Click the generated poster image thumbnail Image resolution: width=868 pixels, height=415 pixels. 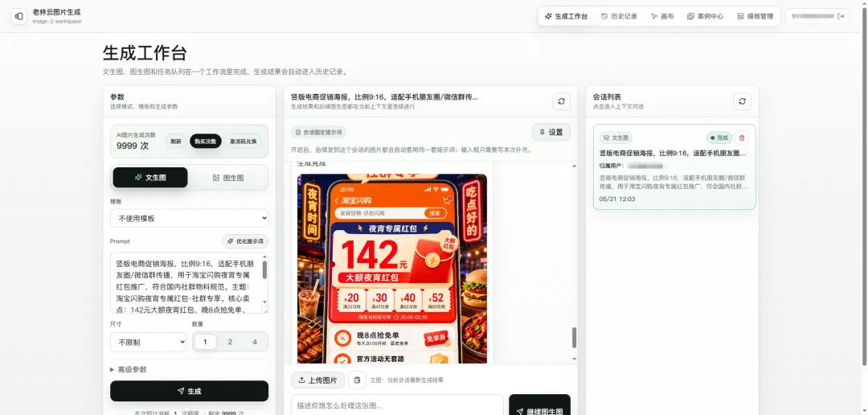tap(392, 269)
